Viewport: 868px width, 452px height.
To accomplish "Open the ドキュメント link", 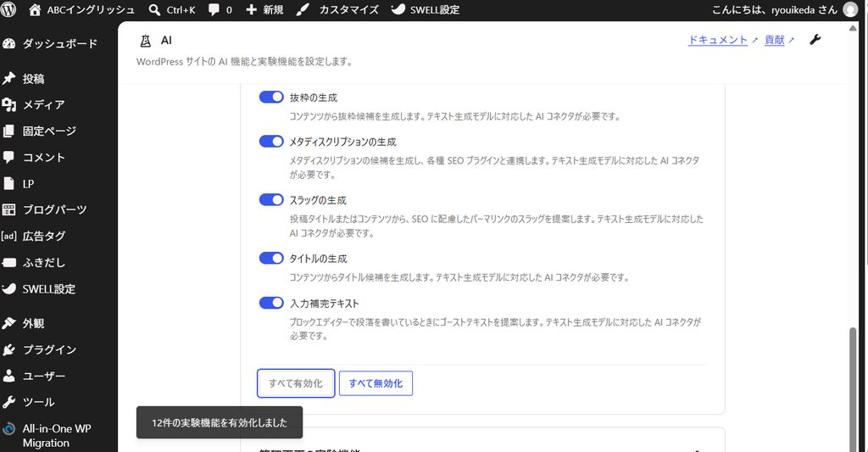I will pyautogui.click(x=717, y=40).
